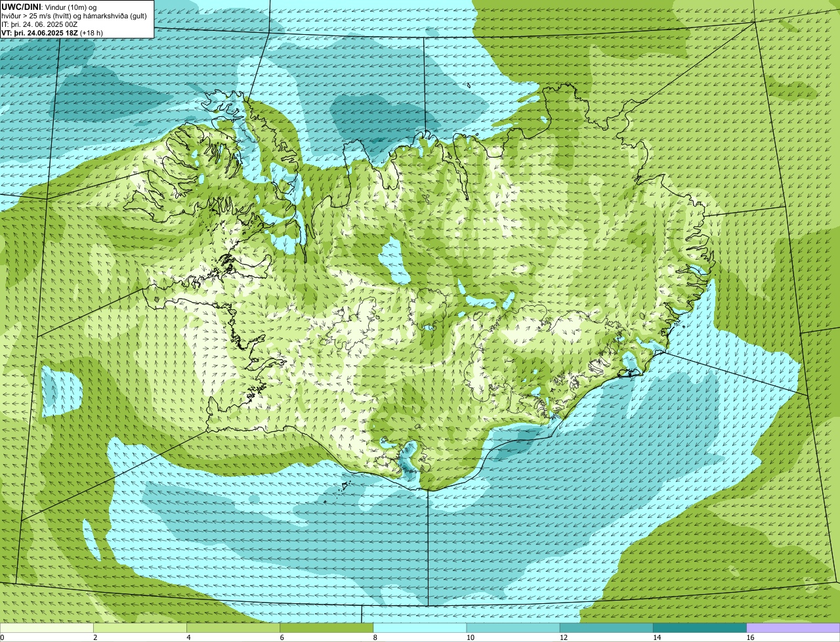Click the scale tick label '14'
Image resolution: width=840 pixels, height=642 pixels.
pyautogui.click(x=657, y=637)
